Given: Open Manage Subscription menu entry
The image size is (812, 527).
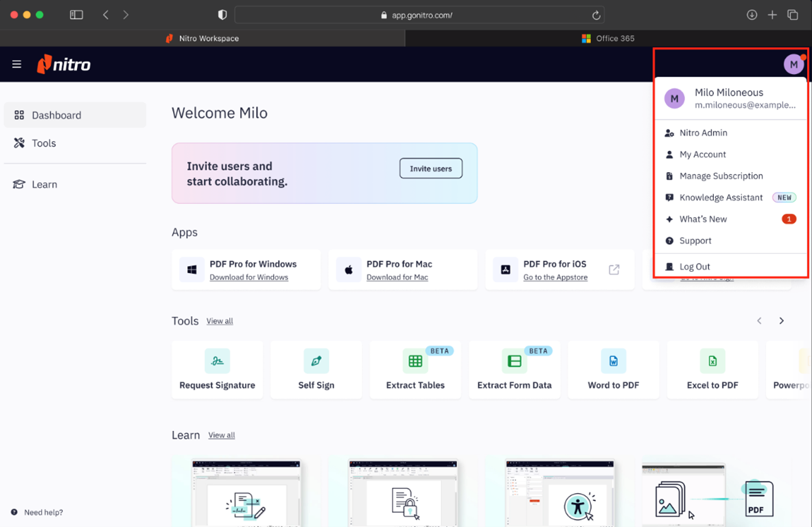Looking at the screenshot, I should click(x=721, y=176).
